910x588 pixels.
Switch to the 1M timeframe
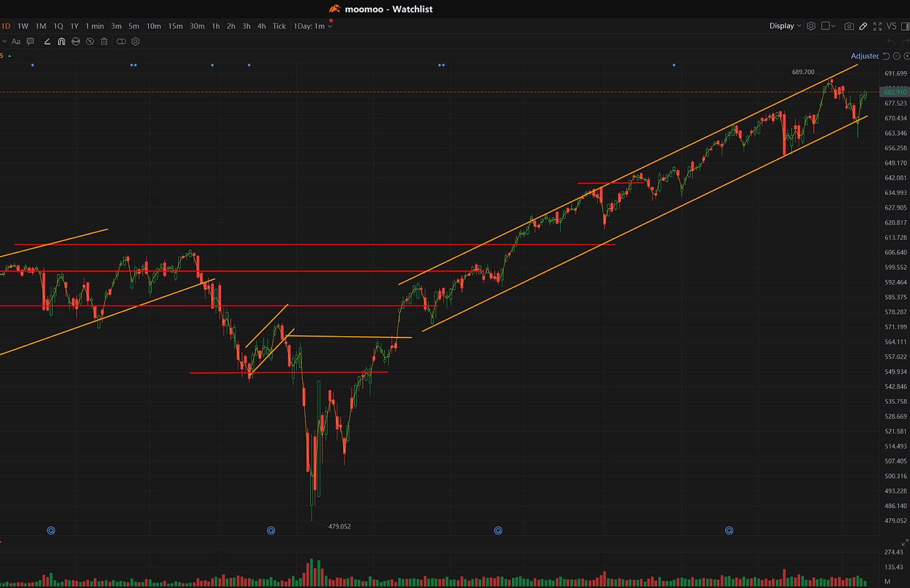[x=41, y=26]
